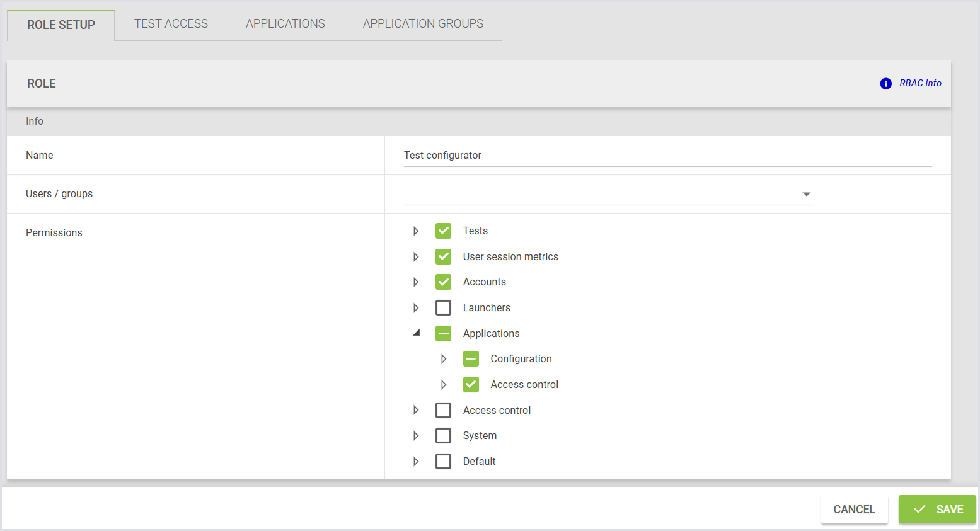Cancel editing the role
980x531 pixels.
(x=854, y=510)
